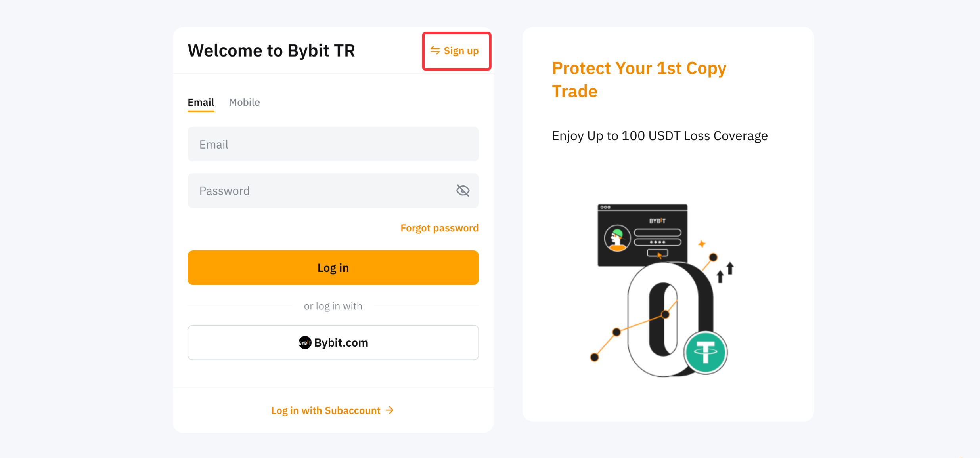980x458 pixels.
Task: Click the Protect Your 1st Copy Trade heading
Action: point(639,80)
